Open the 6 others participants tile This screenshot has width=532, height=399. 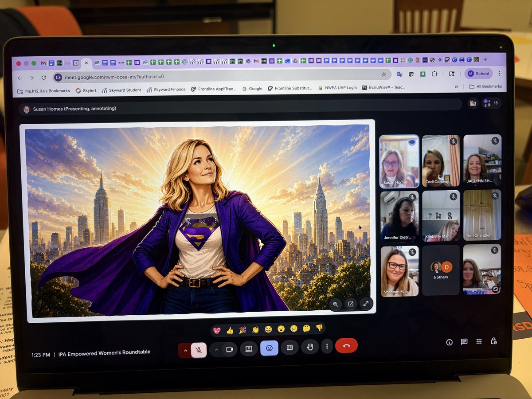tap(441, 270)
